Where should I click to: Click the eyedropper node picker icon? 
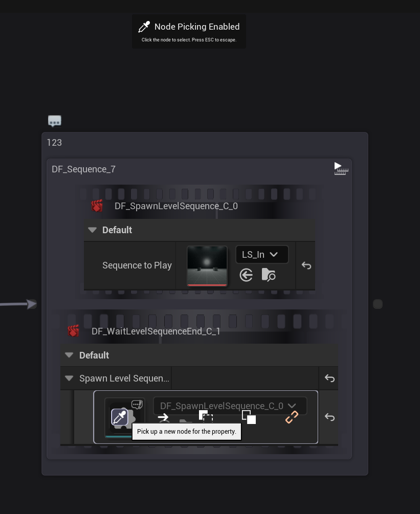pyautogui.click(x=120, y=417)
